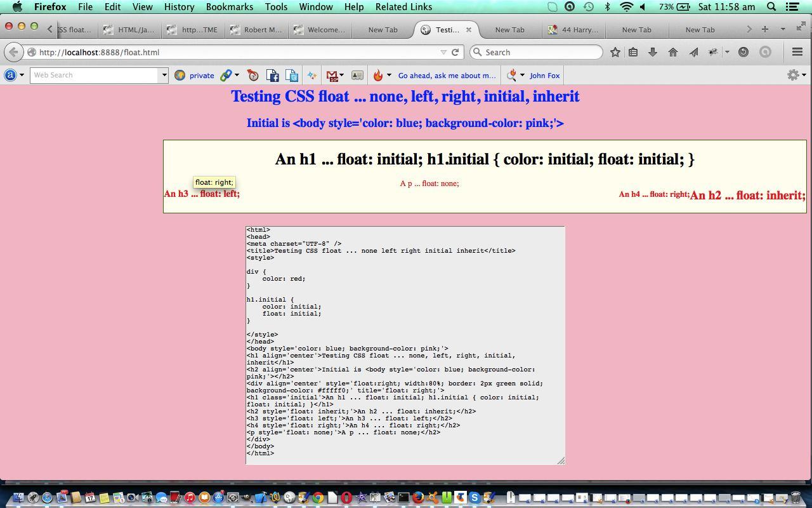This screenshot has width=812, height=508.
Task: Open the contacts/address book toolbar icon
Action: 357,75
